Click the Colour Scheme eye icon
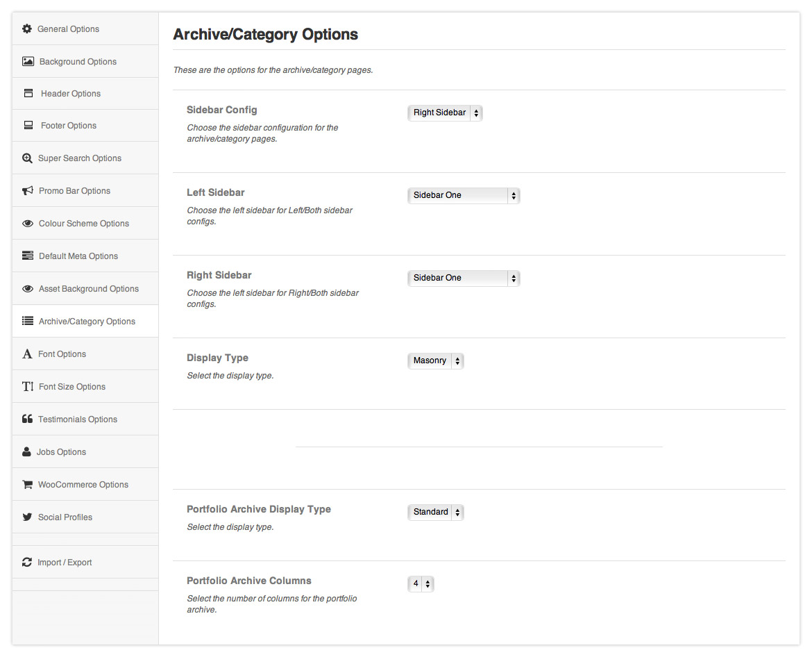 [x=28, y=224]
